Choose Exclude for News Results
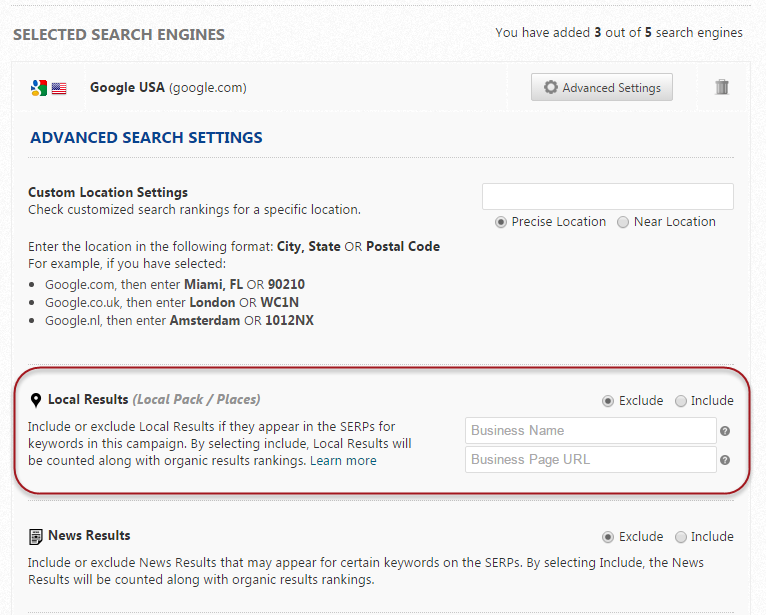Screen dimensions: 766x615 point(608,537)
